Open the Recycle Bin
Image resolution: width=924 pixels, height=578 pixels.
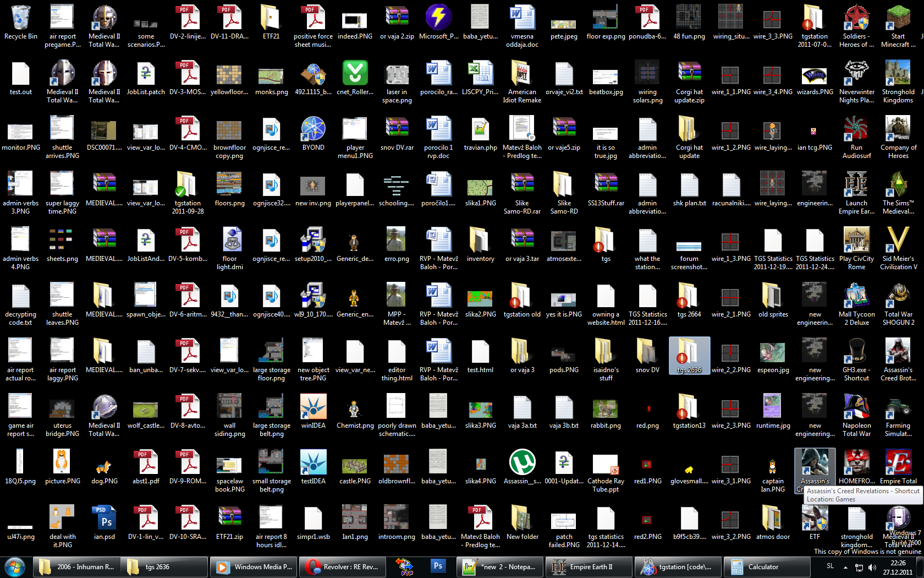(20, 19)
